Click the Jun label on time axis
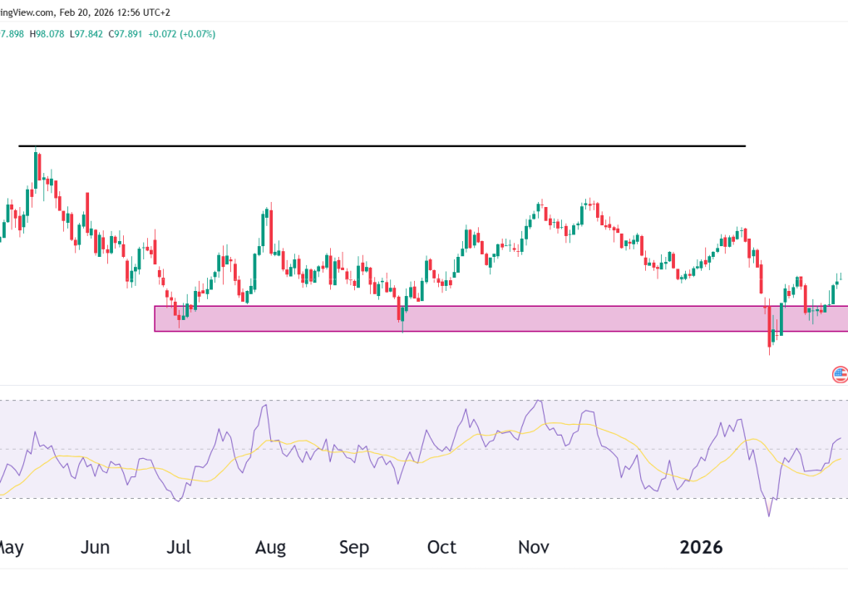This screenshot has width=848, height=616. 96,548
